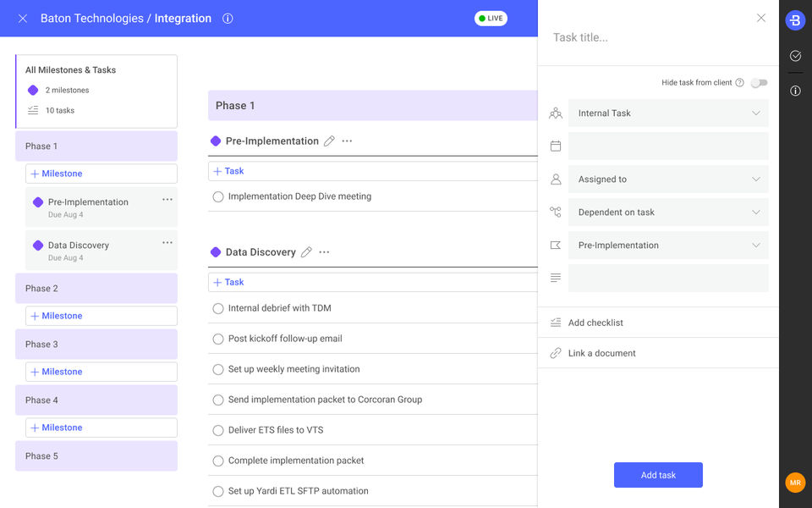Select Phase 1 in the sidebar
This screenshot has height=508, width=812.
tap(96, 146)
